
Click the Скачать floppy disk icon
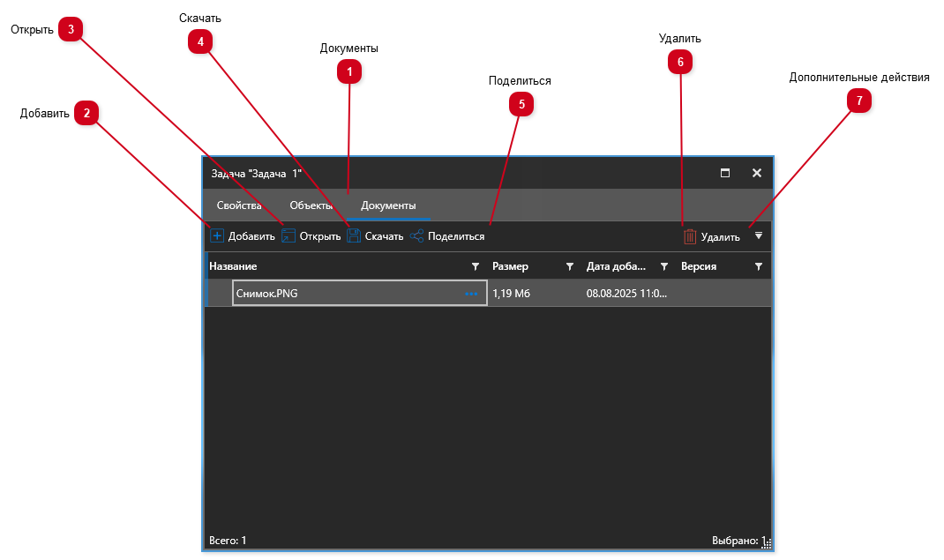click(354, 235)
